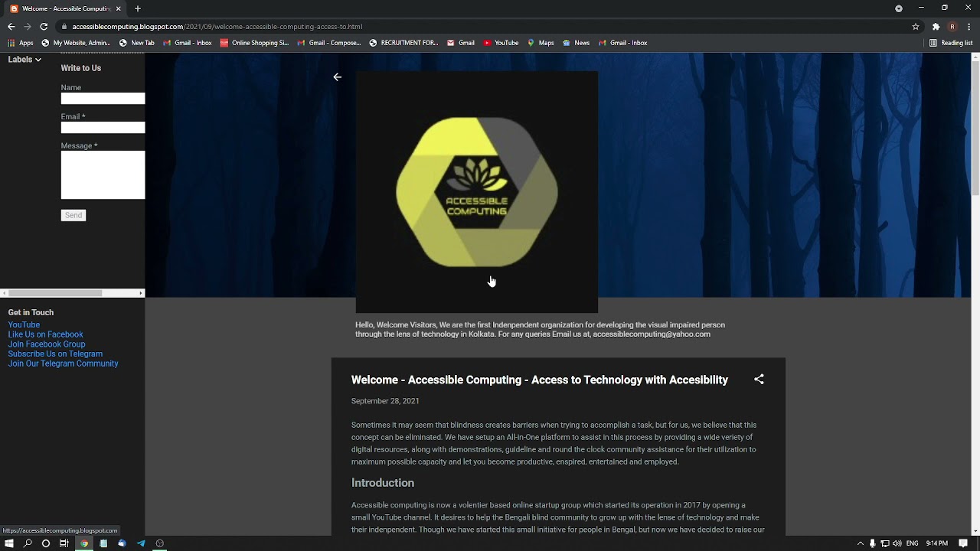The height and width of the screenshot is (551, 980).
Task: Share the Welcome blog post
Action: (759, 380)
